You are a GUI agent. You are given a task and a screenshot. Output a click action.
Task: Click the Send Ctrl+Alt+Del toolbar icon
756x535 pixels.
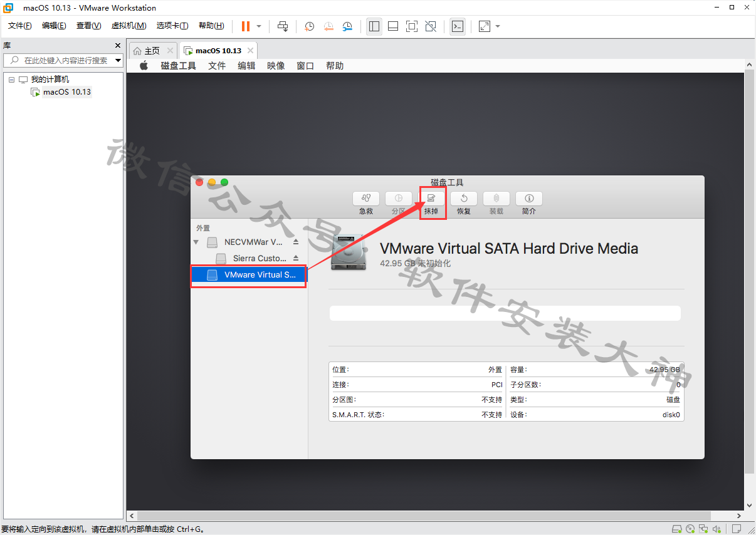tap(283, 26)
